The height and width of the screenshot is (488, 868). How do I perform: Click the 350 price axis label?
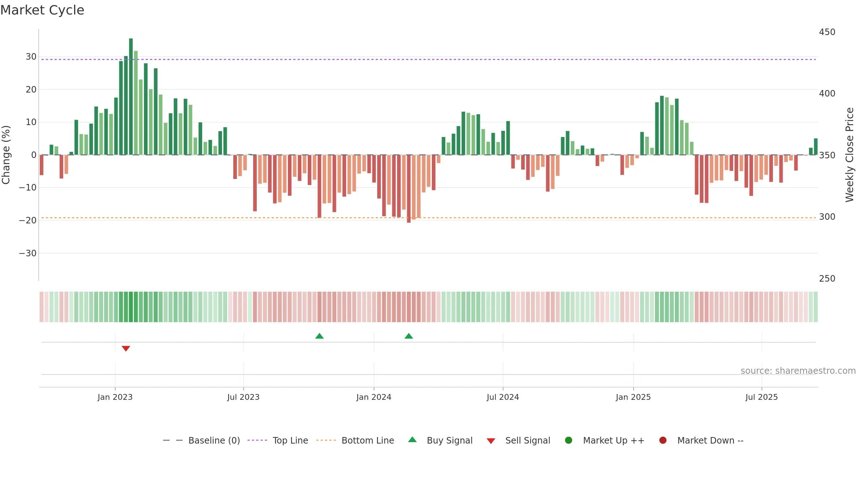point(827,155)
